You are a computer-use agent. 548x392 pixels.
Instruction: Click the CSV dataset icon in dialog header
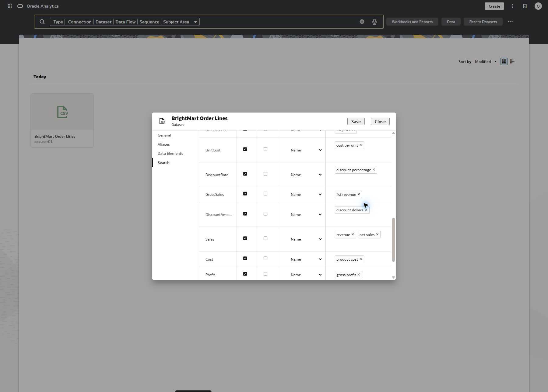162,121
